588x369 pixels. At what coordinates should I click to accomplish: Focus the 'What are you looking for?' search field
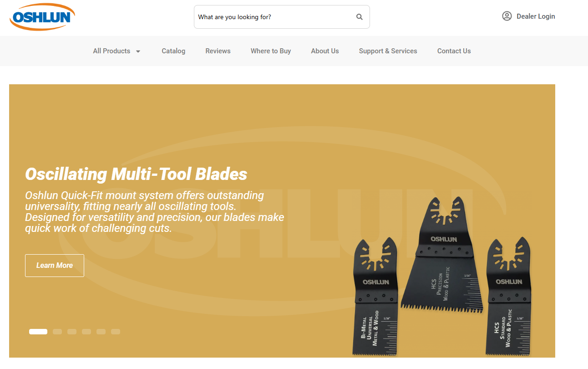(x=273, y=17)
